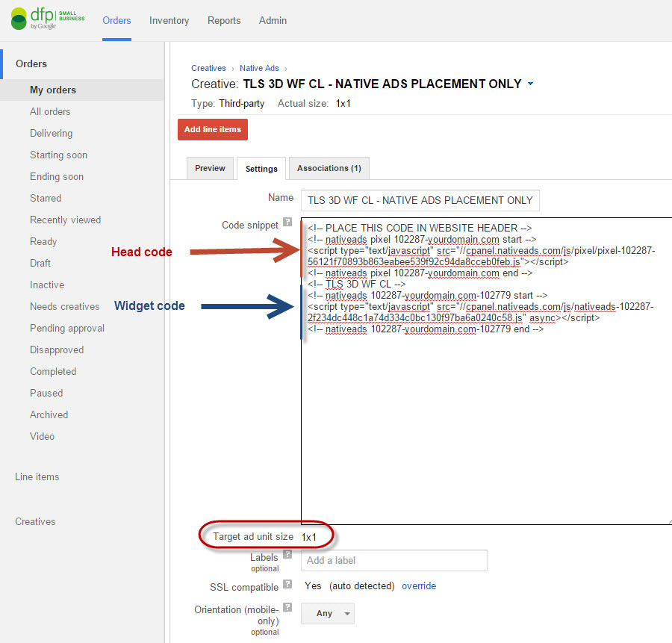Screen dimensions: 672x643
Task: Switch to the Associations (1) tab
Action: point(329,168)
